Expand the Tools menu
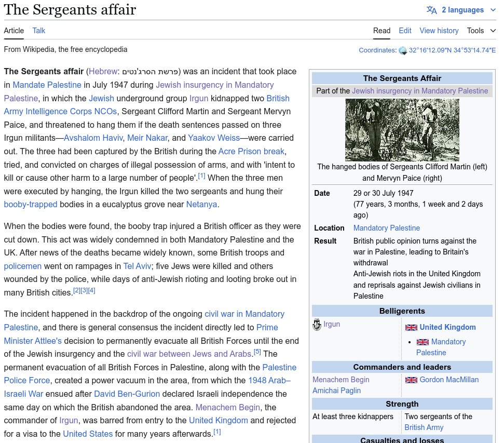The height and width of the screenshot is (443, 504). [x=481, y=31]
